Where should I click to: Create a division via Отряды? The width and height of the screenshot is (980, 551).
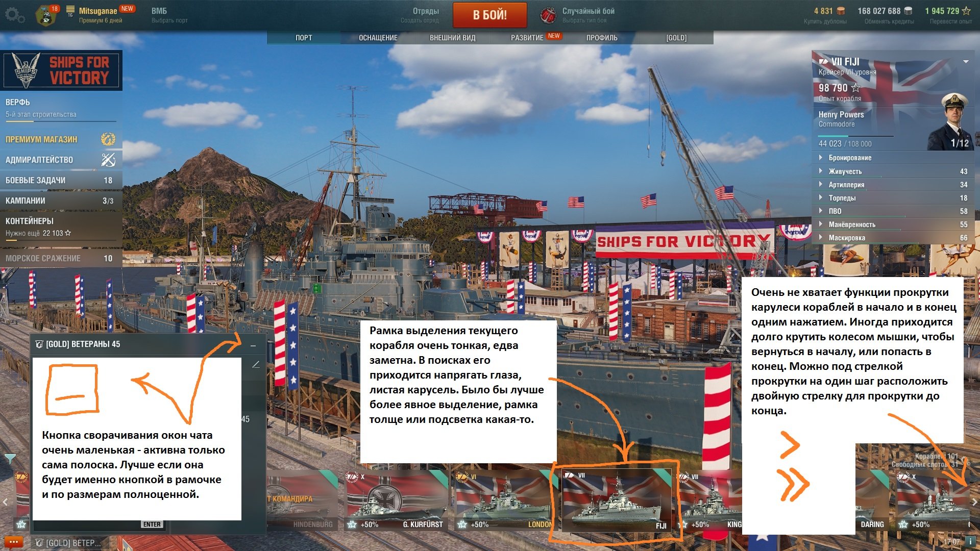(420, 15)
